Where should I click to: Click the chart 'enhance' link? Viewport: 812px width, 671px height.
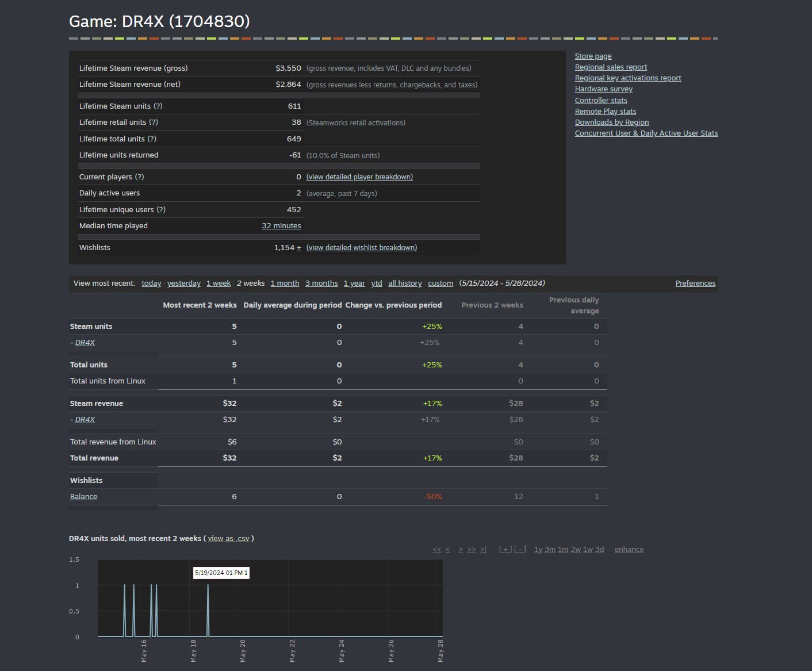(x=629, y=549)
